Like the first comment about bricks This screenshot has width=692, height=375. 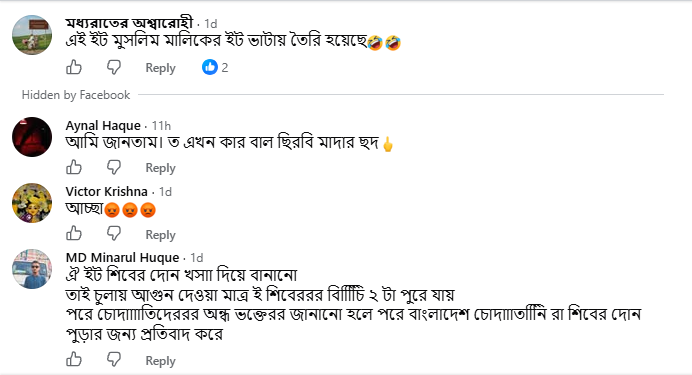tap(74, 68)
